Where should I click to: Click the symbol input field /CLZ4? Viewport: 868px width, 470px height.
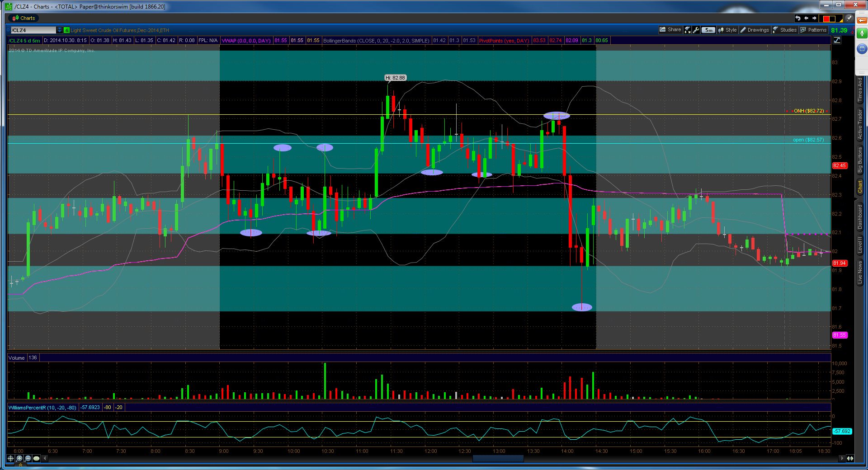(33, 30)
